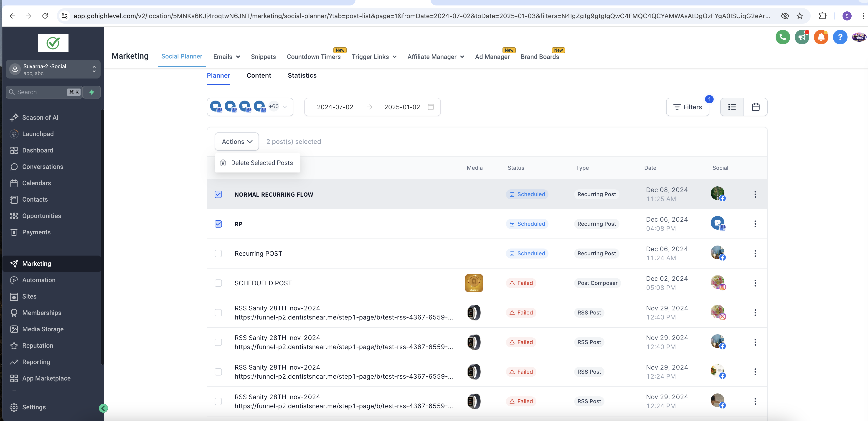Select the Planner tab
Image resolution: width=868 pixels, height=421 pixels.
point(218,76)
